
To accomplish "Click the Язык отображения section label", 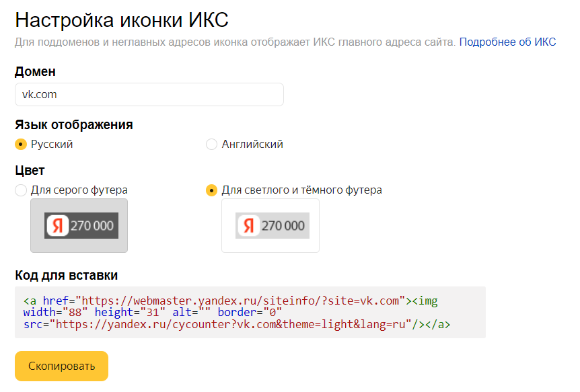I will pyautogui.click(x=73, y=124).
